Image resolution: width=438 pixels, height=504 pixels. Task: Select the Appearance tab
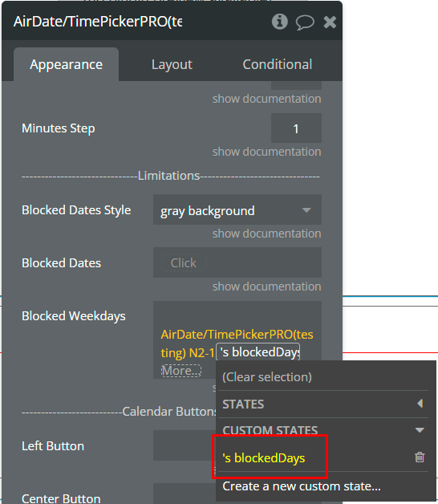[67, 64]
